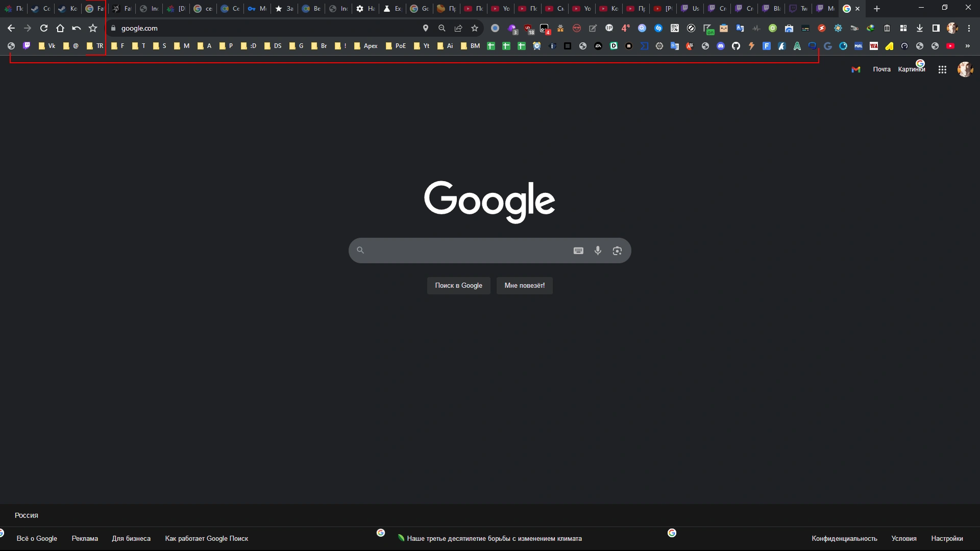Reload the current page
Image resolution: width=980 pixels, height=551 pixels.
(44, 28)
